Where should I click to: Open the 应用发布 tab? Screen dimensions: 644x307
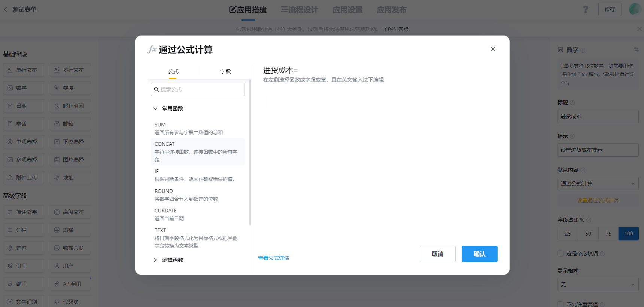(392, 10)
